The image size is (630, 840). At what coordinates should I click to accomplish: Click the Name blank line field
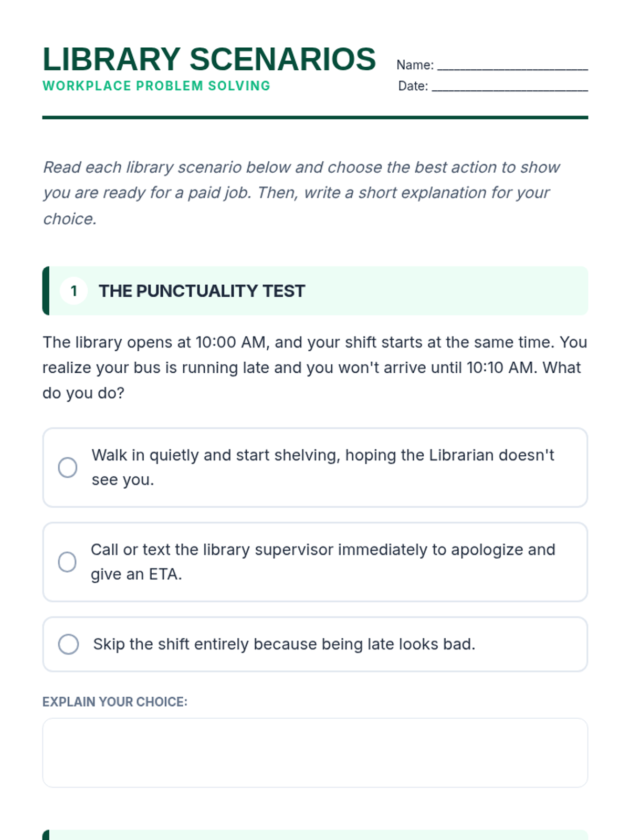point(512,65)
